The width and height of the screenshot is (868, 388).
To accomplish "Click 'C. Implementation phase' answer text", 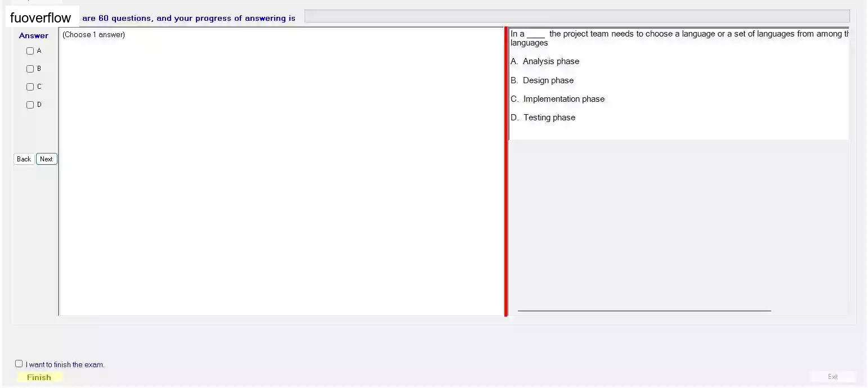I will (558, 99).
